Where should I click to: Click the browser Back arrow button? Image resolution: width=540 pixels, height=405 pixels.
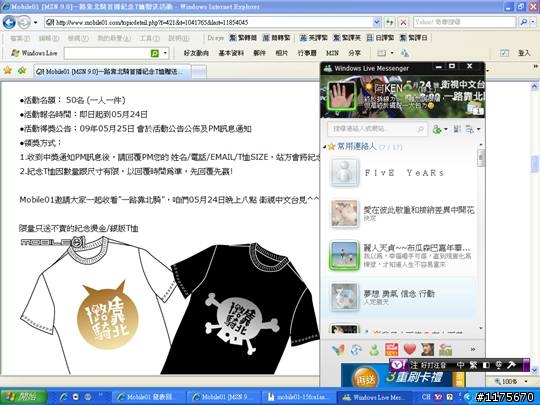point(9,23)
